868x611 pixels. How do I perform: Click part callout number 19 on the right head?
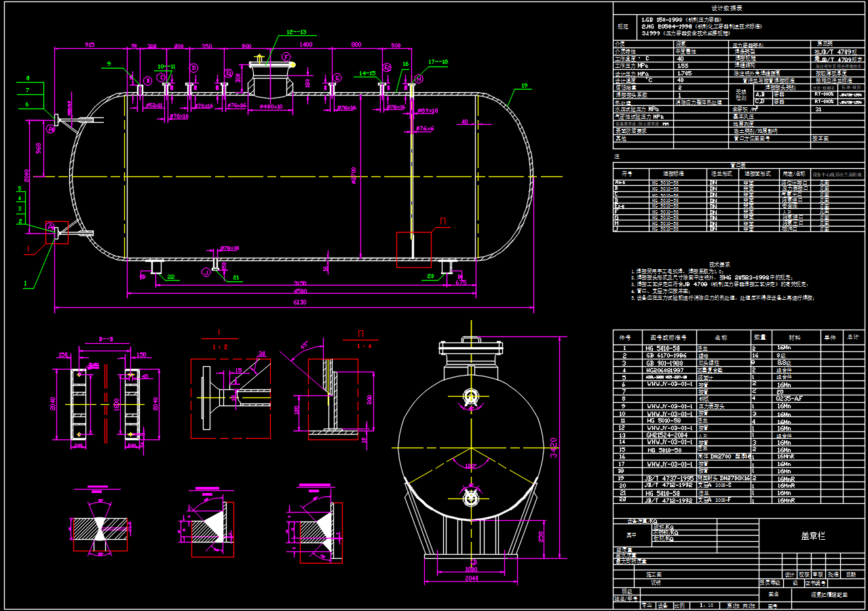click(524, 86)
